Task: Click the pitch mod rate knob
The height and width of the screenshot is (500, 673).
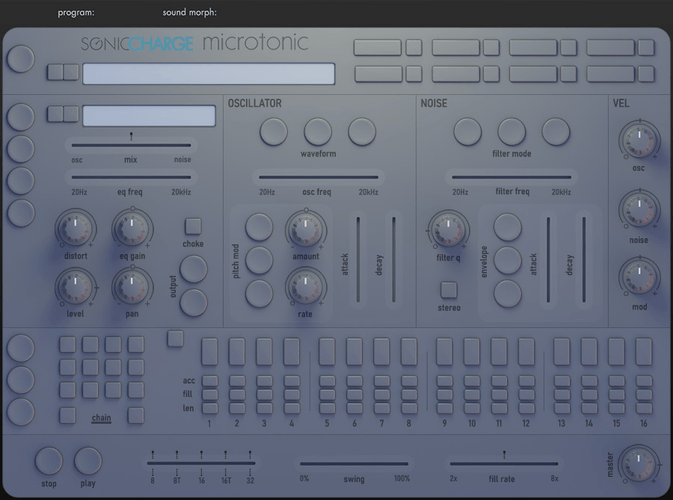Action: tap(306, 287)
